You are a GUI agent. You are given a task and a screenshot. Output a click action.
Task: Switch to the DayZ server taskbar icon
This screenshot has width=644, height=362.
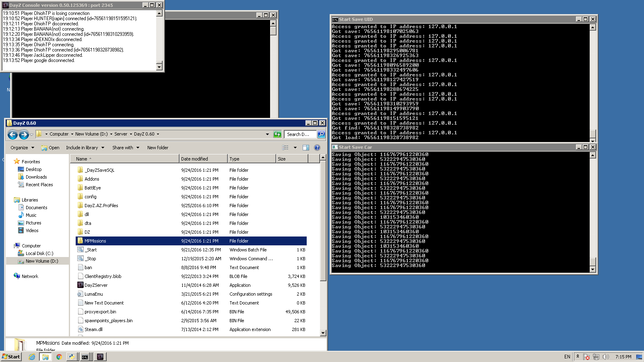click(100, 357)
